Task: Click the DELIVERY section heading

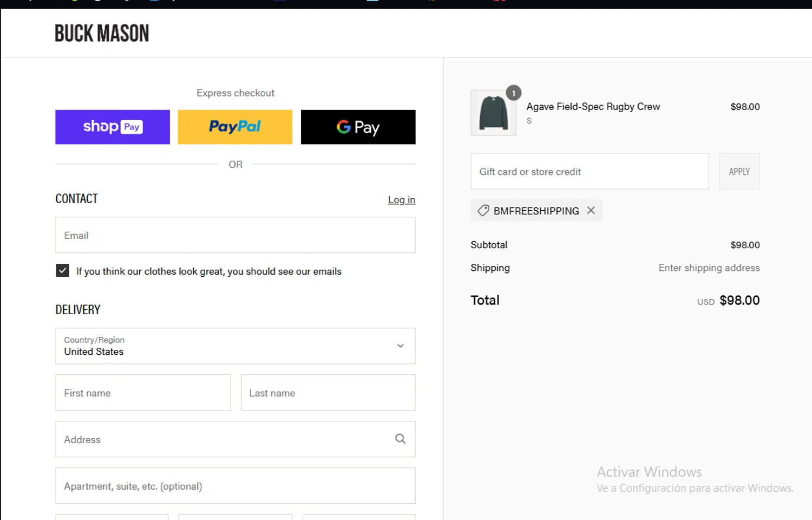Action: [x=78, y=310]
